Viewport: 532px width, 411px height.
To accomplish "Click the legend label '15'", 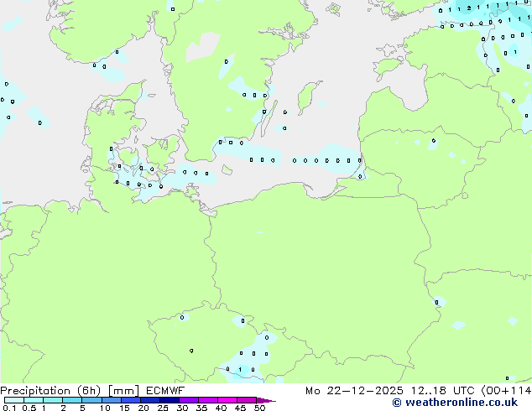I will (124, 408).
